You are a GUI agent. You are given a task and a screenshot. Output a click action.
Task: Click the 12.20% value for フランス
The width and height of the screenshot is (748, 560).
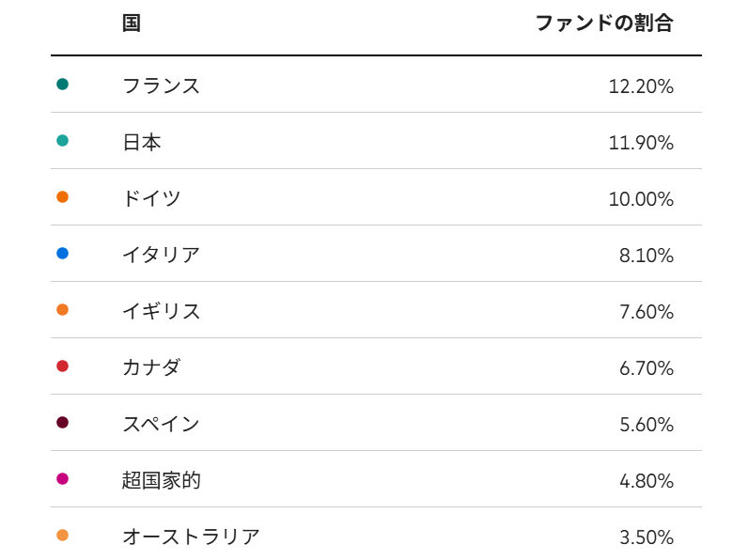pos(641,86)
